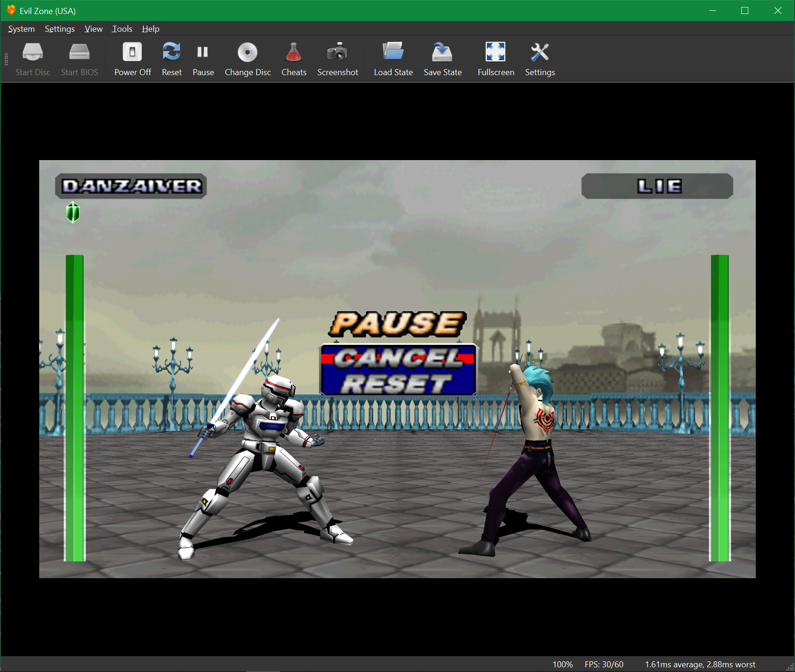Take a screenshot with the camera icon

coord(338,59)
